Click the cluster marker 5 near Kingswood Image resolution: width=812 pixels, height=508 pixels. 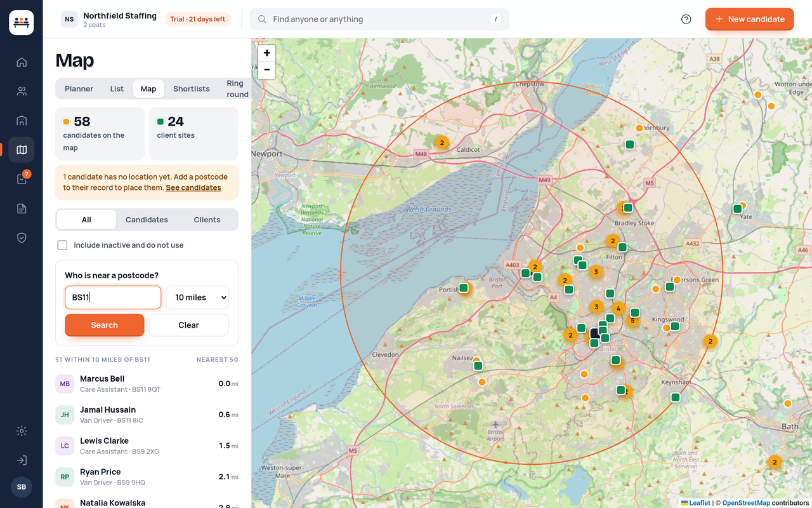pyautogui.click(x=632, y=321)
